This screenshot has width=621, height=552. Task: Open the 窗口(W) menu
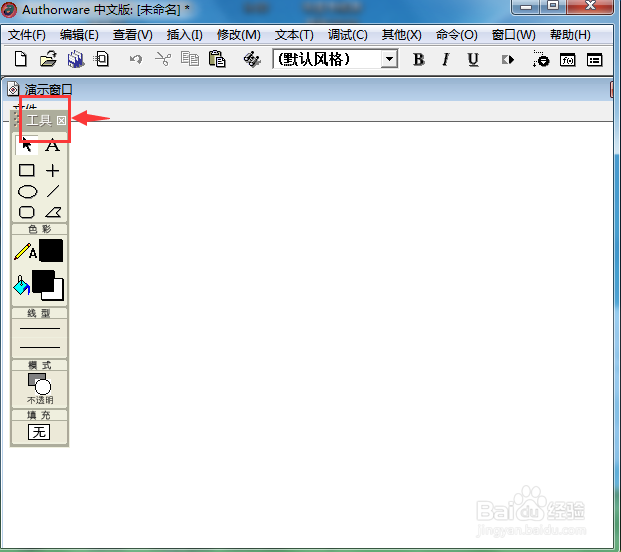tap(514, 35)
